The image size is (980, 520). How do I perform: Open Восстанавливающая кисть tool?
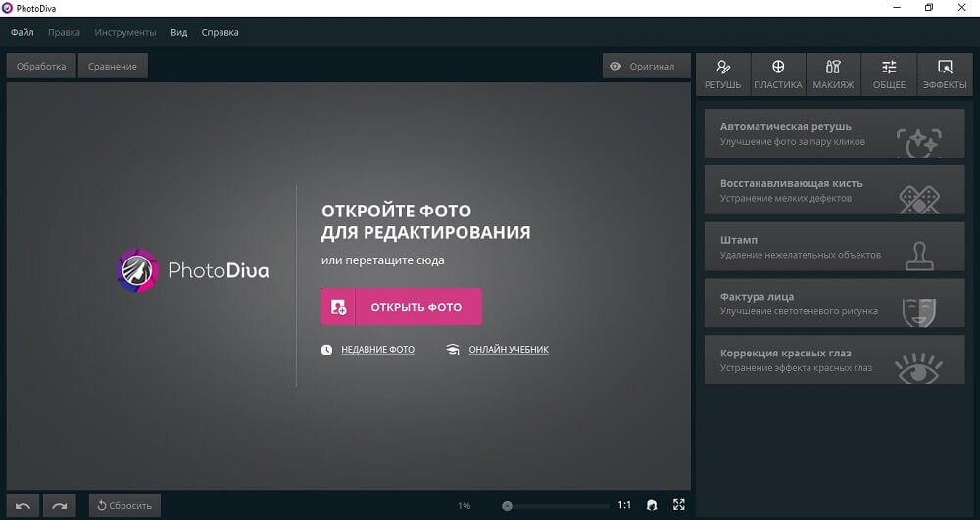(x=834, y=190)
